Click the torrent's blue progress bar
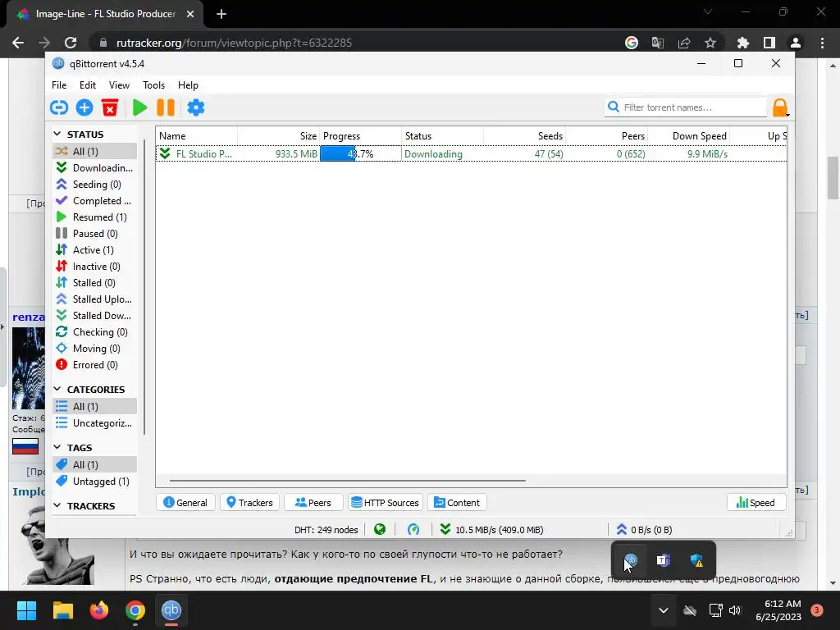840x630 pixels. click(361, 153)
